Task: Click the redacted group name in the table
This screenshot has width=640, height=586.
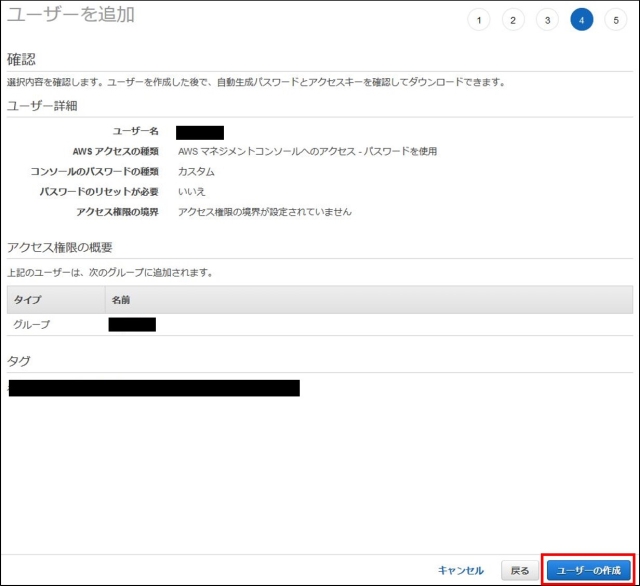Action: tap(132, 324)
